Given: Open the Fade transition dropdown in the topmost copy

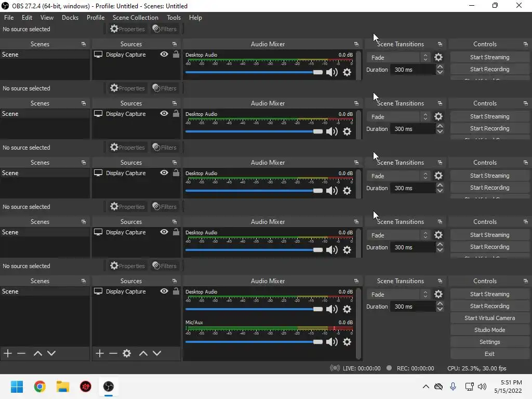Looking at the screenshot, I should 398,57.
